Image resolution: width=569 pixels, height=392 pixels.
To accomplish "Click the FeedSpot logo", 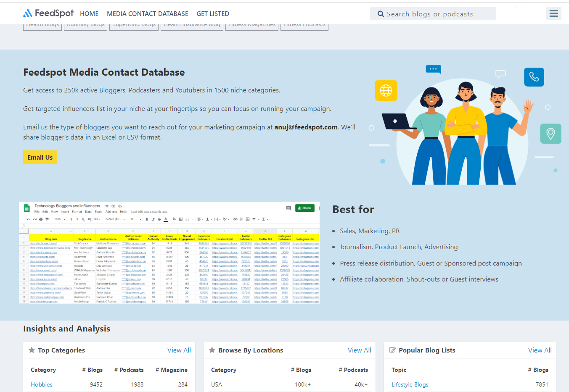I will pos(48,13).
